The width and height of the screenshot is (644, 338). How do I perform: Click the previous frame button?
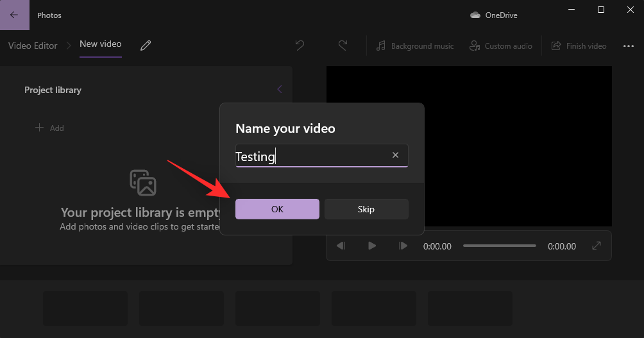point(341,246)
